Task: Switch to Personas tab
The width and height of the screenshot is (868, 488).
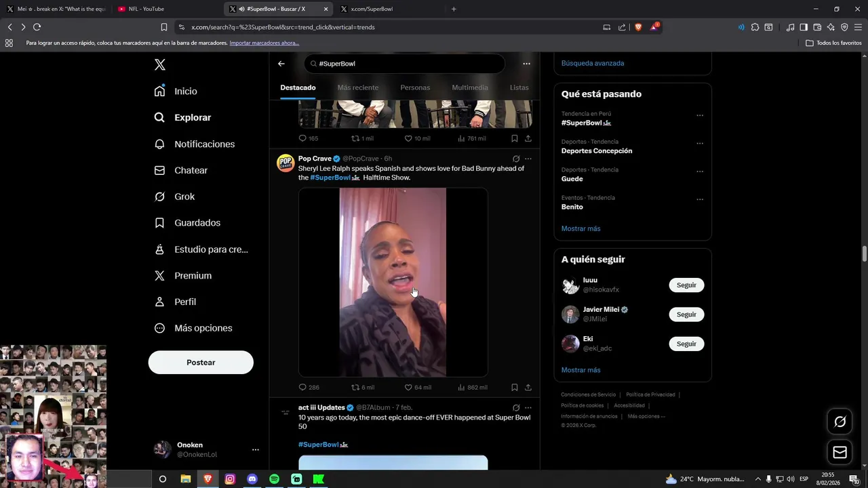Action: (415, 87)
